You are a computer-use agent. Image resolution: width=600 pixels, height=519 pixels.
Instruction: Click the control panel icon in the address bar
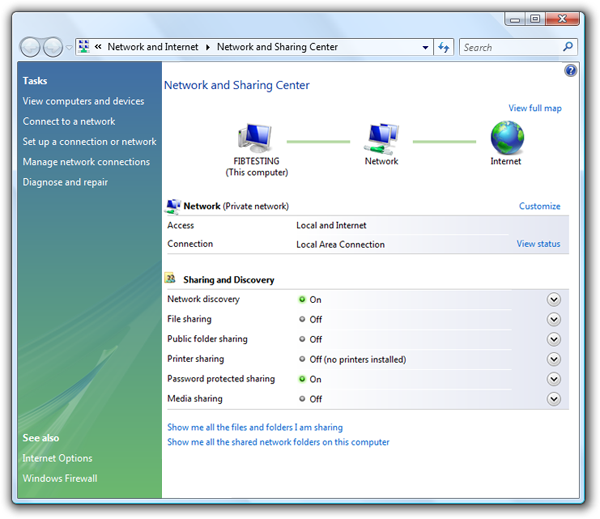tap(84, 47)
